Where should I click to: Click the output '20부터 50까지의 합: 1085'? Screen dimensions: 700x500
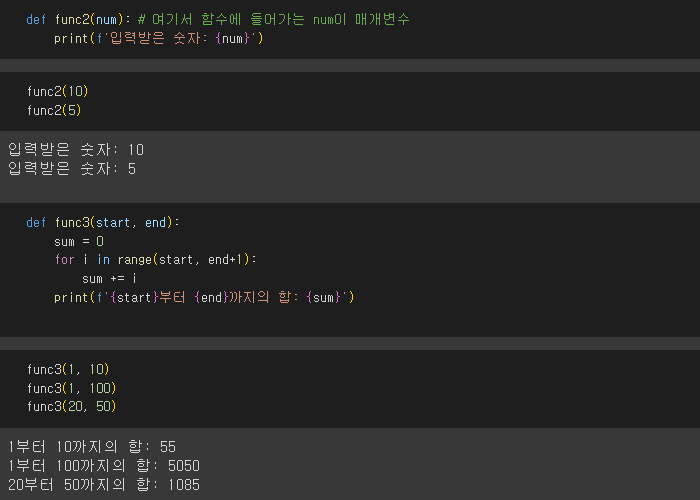(x=104, y=484)
